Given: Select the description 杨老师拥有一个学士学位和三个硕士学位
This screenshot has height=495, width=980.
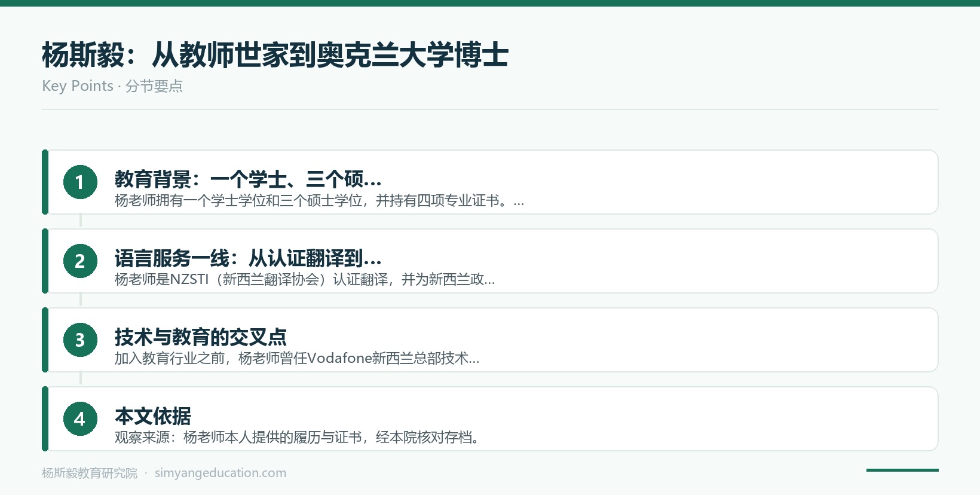Looking at the screenshot, I should 239,201.
